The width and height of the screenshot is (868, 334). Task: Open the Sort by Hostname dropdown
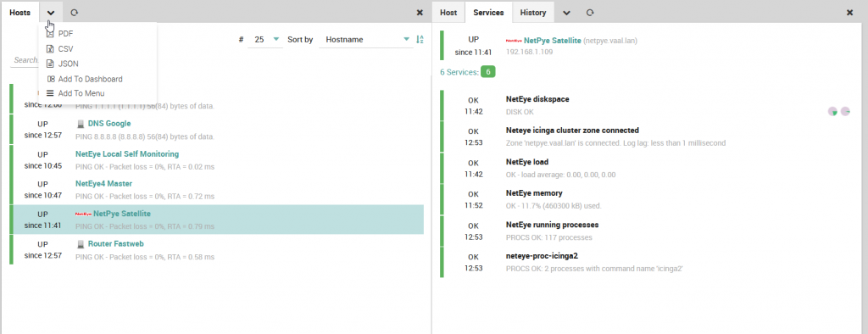pos(366,40)
